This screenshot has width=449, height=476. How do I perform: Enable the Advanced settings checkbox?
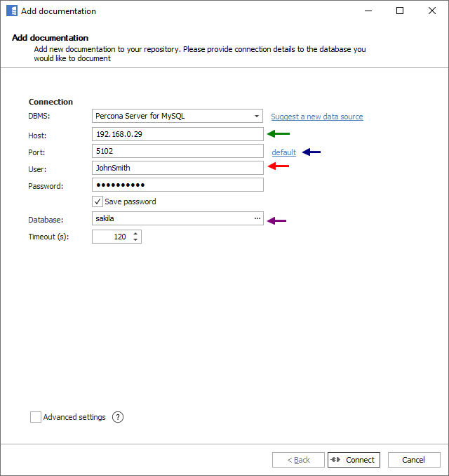[x=36, y=417]
